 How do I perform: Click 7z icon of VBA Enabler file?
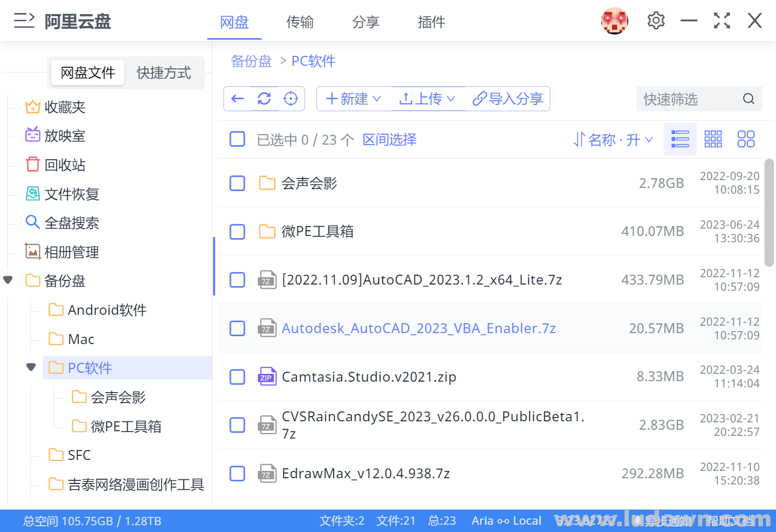[x=267, y=328]
